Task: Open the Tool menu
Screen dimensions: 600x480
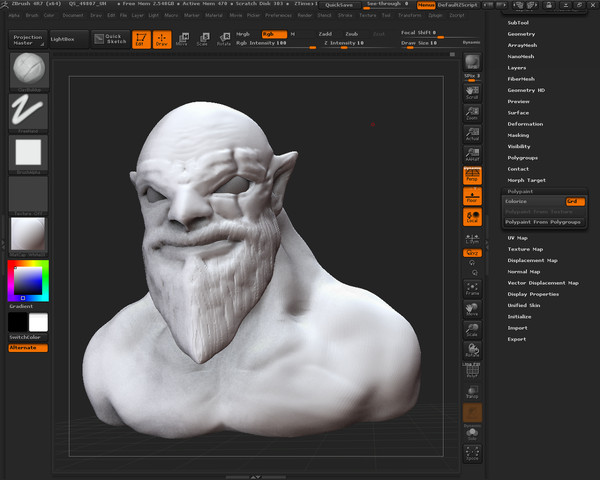Action: 386,15
